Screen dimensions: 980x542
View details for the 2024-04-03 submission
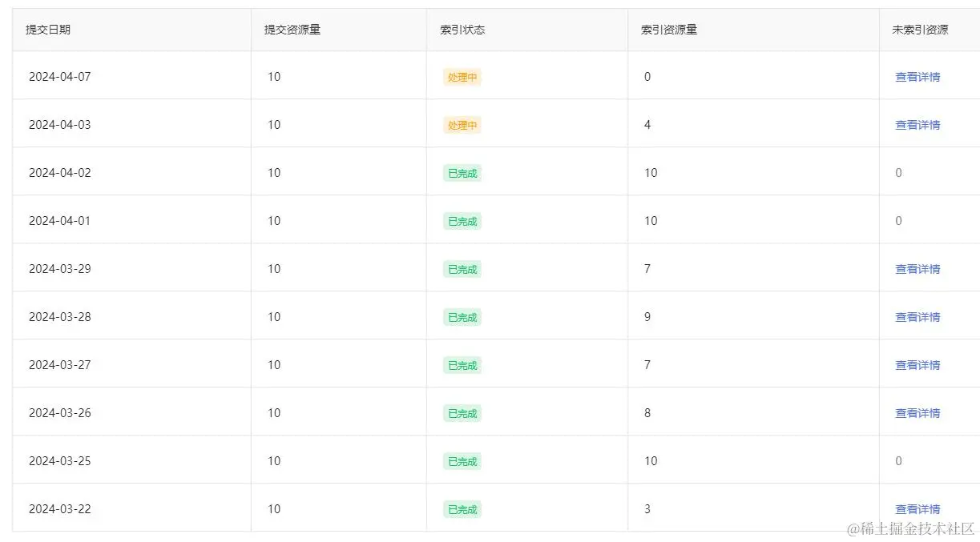[x=917, y=125]
